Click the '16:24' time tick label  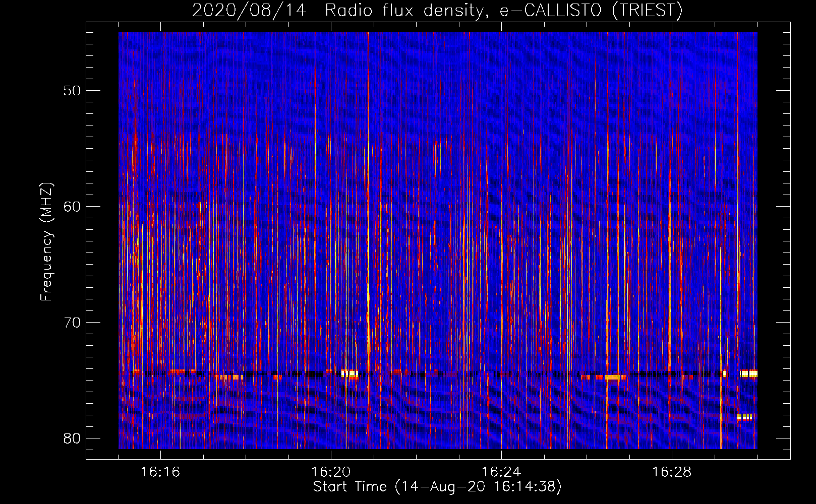(x=501, y=472)
